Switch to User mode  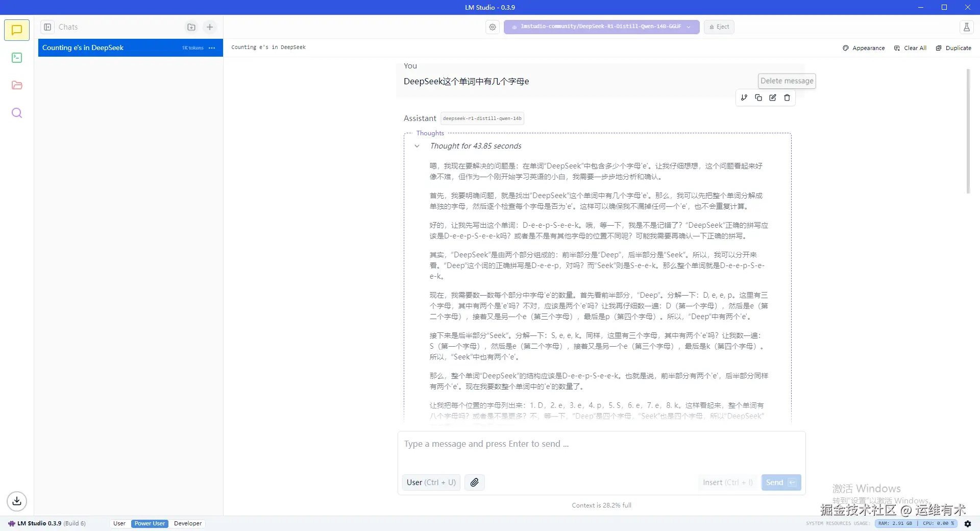[119, 523]
